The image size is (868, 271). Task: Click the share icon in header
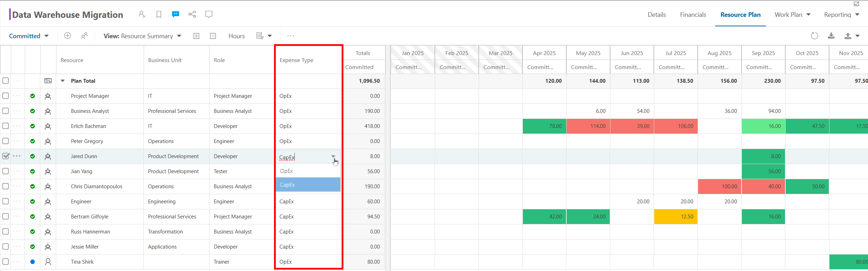tap(192, 14)
